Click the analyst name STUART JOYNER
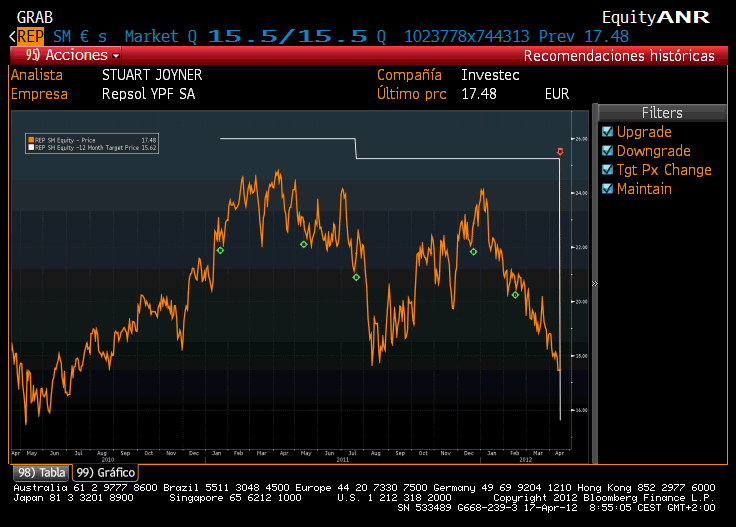Screen dimensions: 736x527 (152, 75)
